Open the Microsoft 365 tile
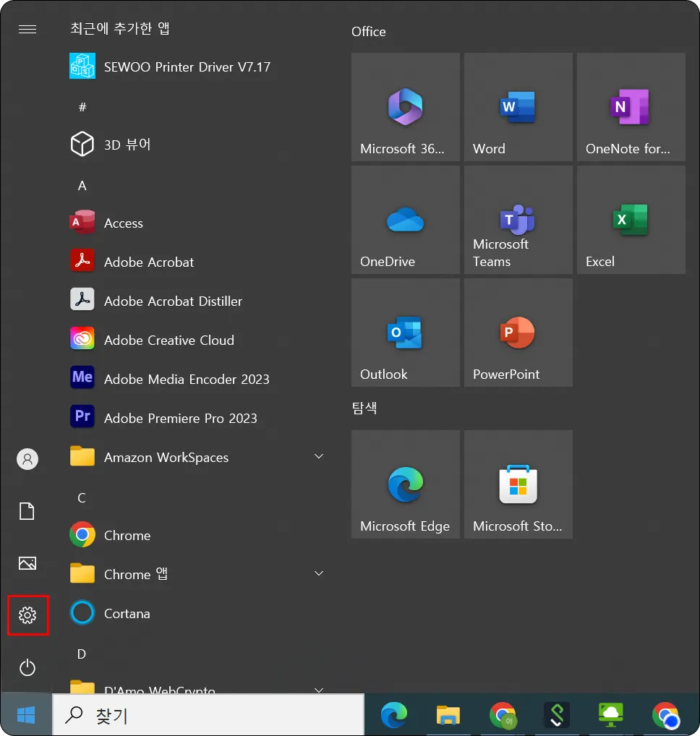 click(x=406, y=107)
